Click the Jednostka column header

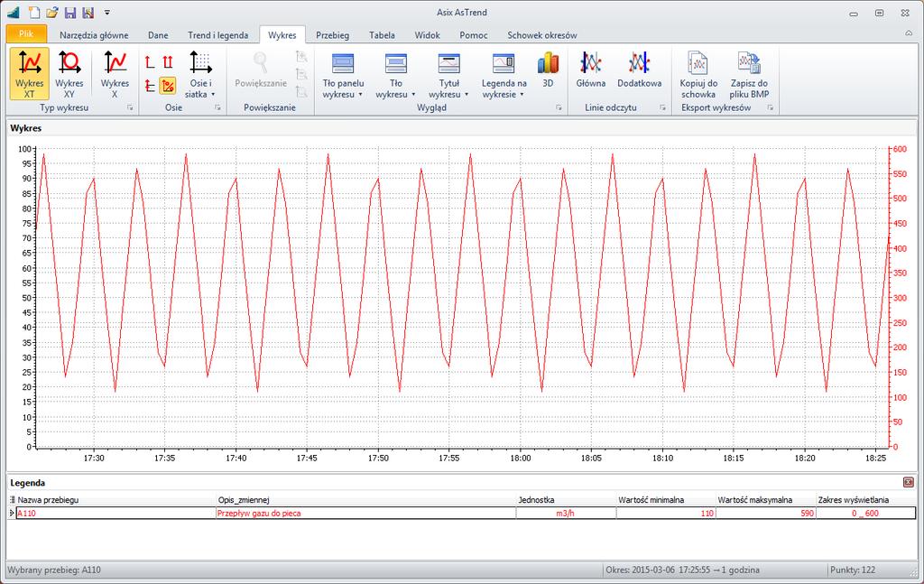tap(566, 500)
